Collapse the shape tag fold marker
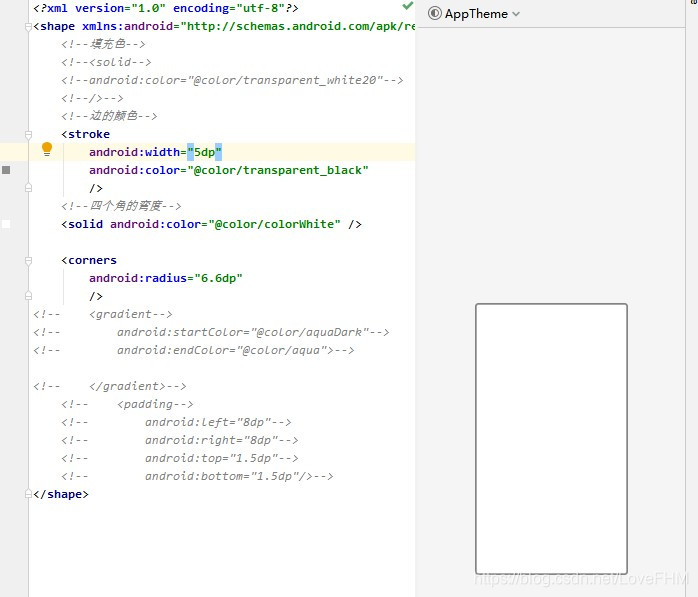Screen dimensions: 698x597 28,27
